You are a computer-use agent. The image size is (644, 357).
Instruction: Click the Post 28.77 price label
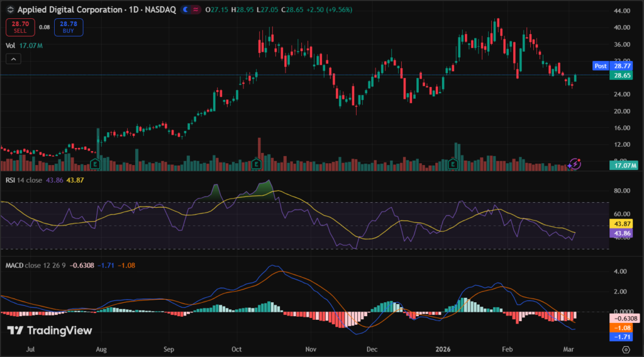613,65
